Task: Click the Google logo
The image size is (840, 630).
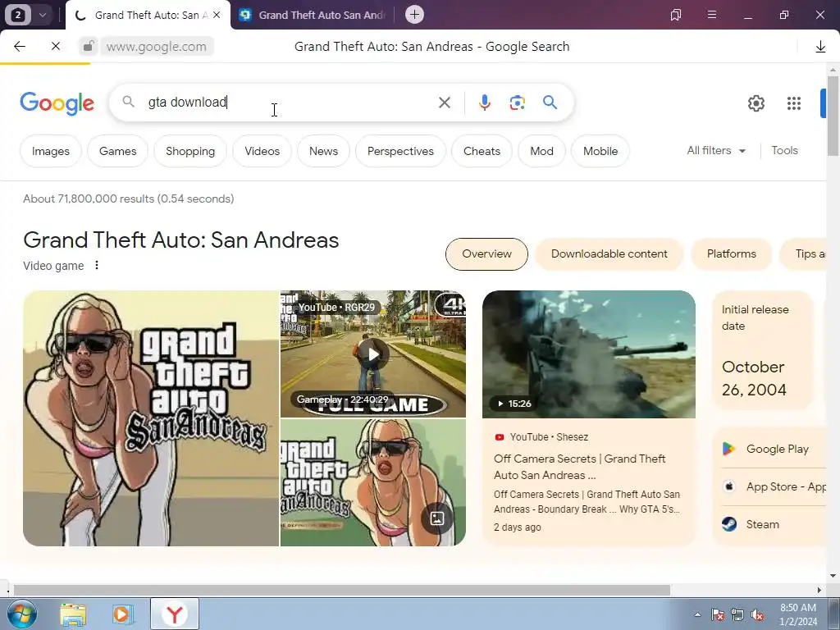Action: point(57,103)
